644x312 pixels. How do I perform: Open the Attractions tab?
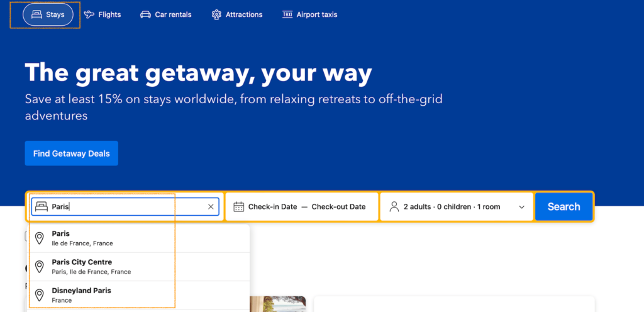point(237,14)
